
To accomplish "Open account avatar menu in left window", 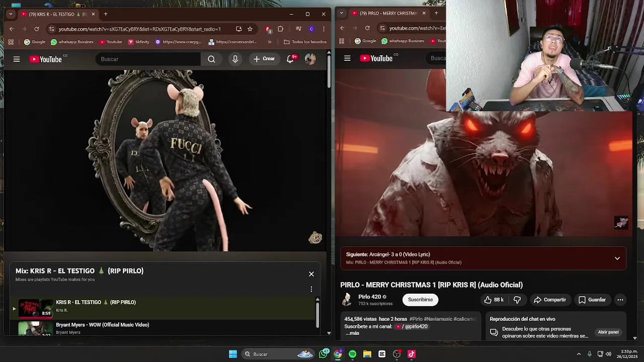I will pos(310,59).
